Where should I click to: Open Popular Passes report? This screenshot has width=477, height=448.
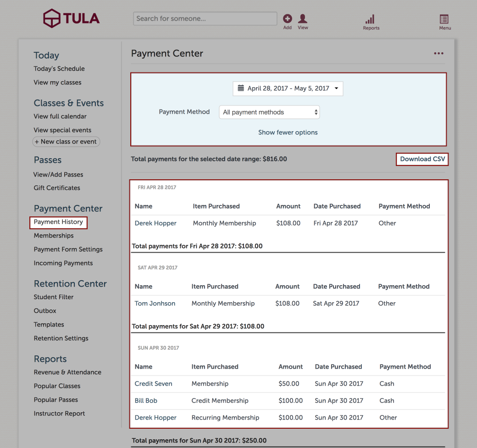click(x=55, y=400)
